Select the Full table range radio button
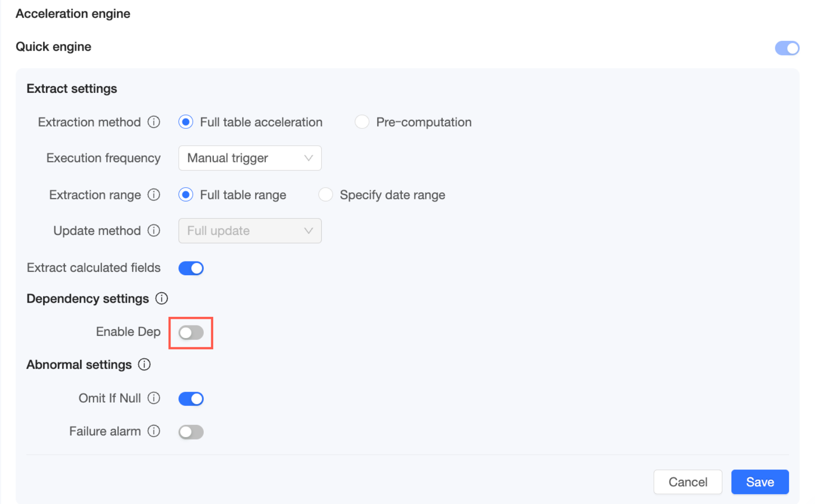This screenshot has height=504, width=815. tap(186, 195)
